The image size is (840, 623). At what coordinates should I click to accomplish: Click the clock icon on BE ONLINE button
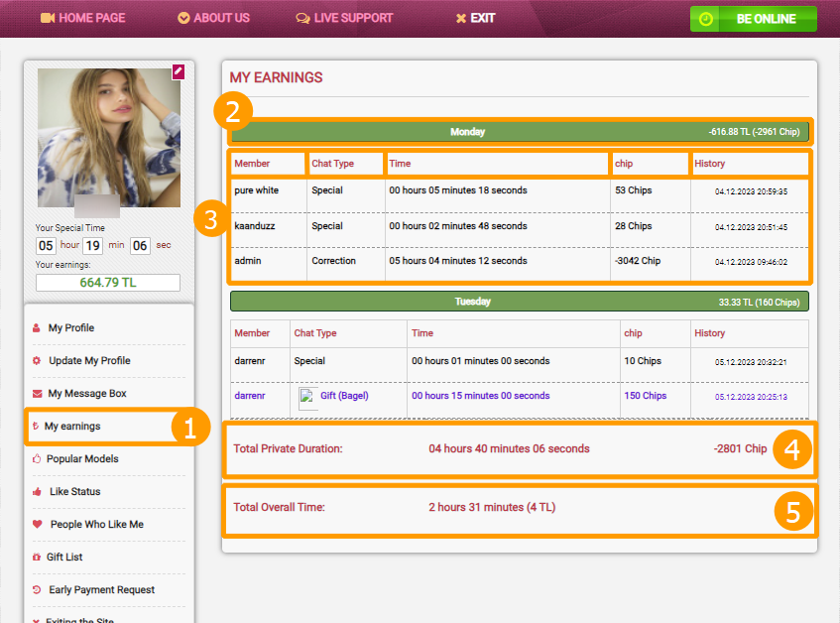(705, 19)
